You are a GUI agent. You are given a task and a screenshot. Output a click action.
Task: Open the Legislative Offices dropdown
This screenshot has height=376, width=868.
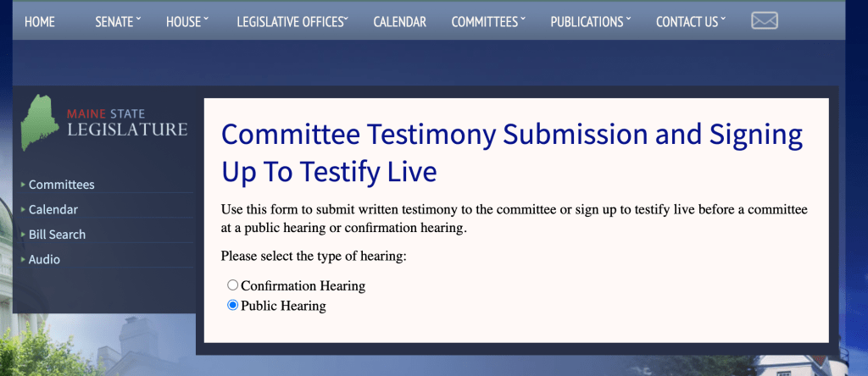click(x=292, y=22)
